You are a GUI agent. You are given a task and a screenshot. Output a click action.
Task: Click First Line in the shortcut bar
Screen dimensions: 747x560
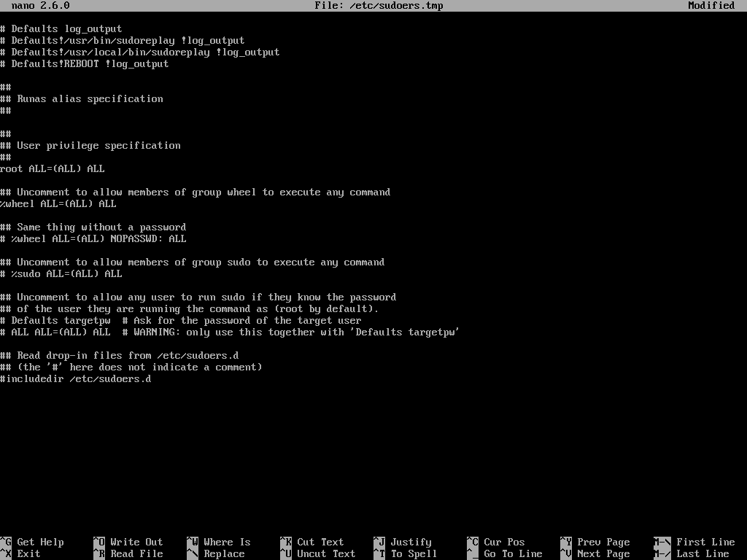(705, 542)
